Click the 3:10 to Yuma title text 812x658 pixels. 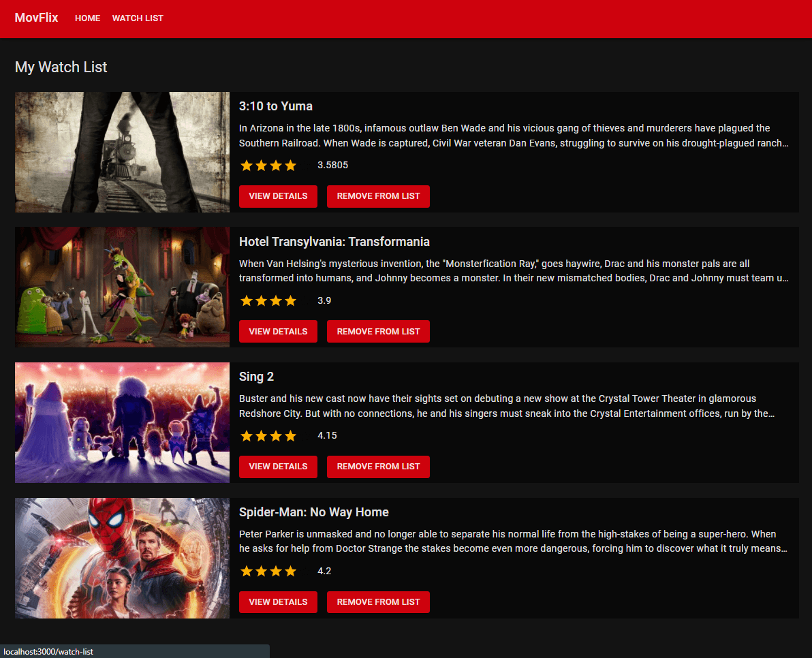(x=275, y=106)
